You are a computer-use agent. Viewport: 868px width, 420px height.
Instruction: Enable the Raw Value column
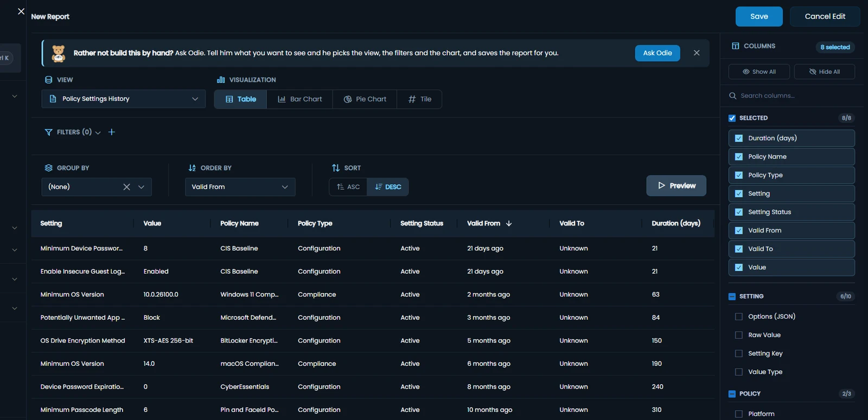coord(739,335)
